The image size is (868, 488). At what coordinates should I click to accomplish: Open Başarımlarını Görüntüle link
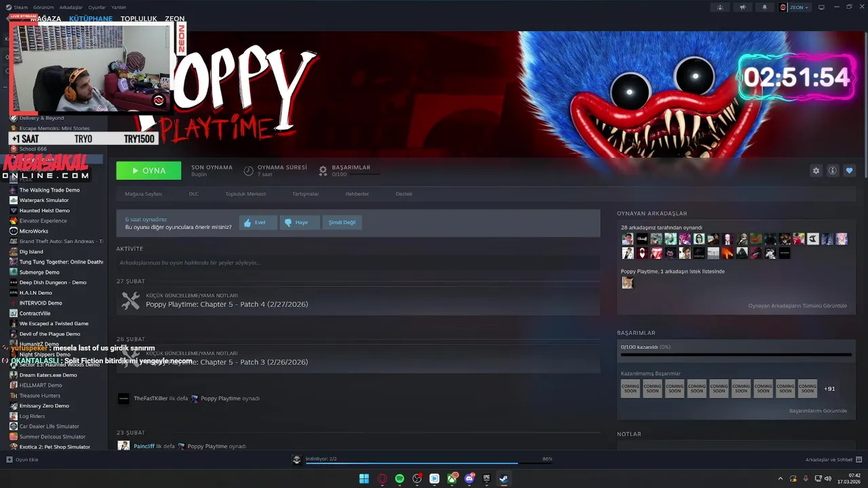point(818,411)
